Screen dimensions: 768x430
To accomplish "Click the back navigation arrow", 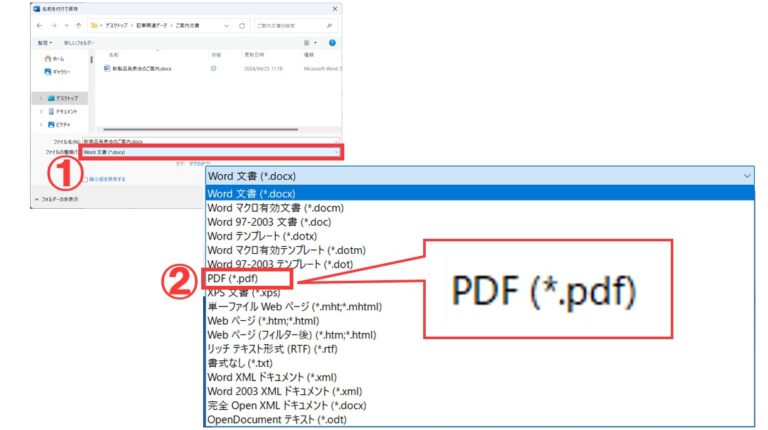I will click(39, 22).
